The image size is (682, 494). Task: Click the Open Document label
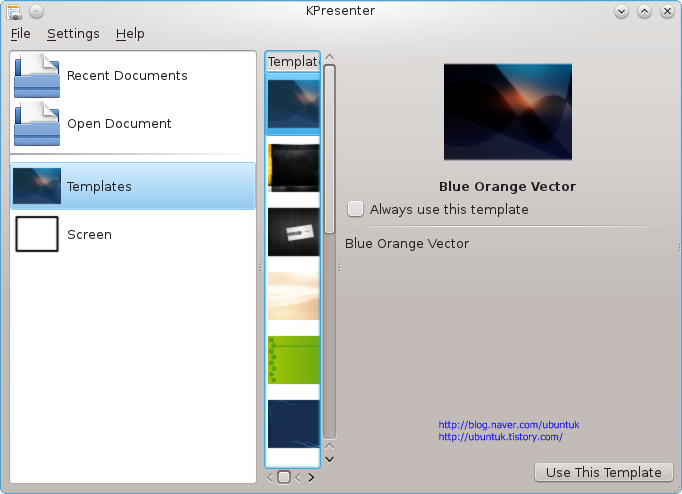(119, 124)
